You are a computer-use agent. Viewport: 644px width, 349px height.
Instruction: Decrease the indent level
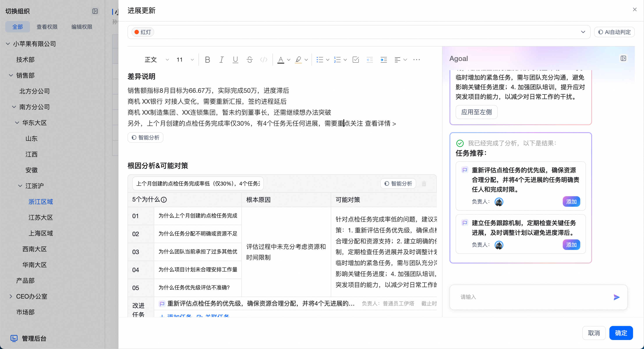click(370, 60)
